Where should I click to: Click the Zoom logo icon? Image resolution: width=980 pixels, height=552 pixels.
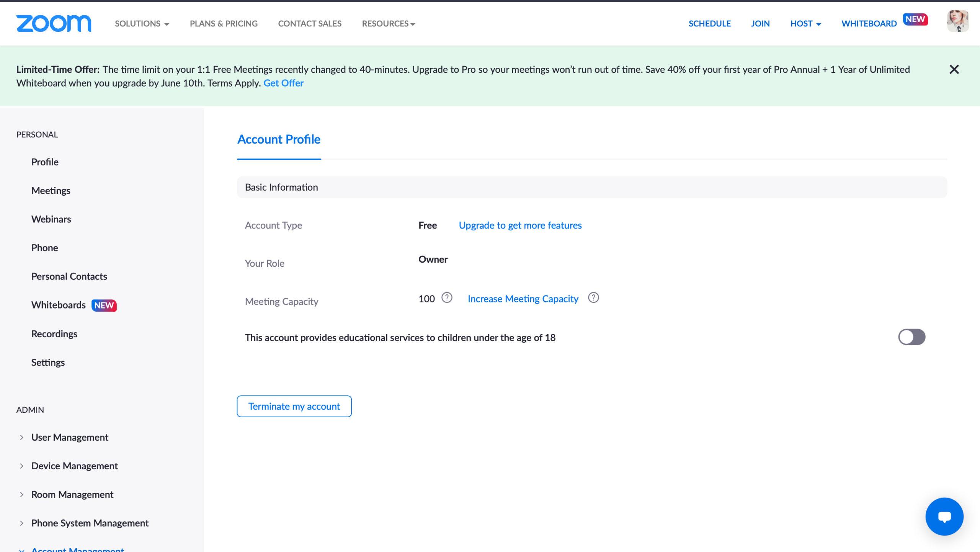click(53, 24)
